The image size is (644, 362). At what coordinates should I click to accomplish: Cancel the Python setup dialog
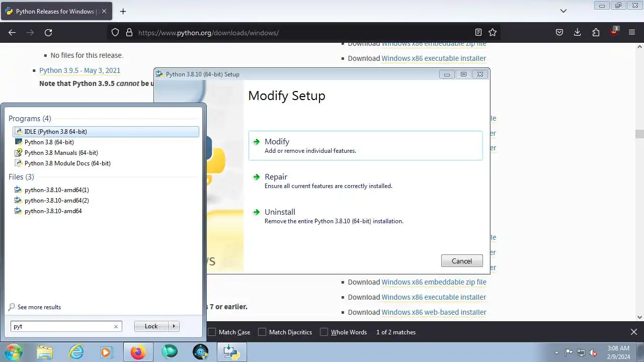pos(462,261)
